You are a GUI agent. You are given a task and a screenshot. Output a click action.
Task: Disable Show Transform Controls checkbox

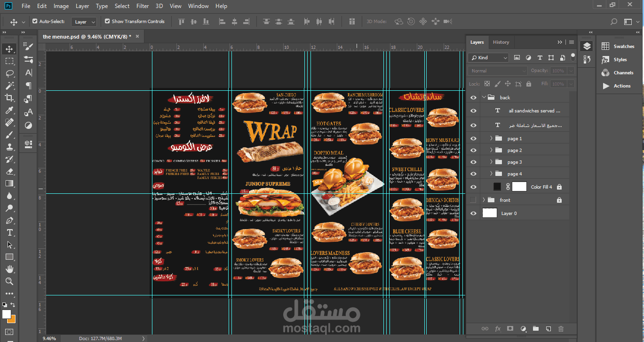[x=107, y=21]
